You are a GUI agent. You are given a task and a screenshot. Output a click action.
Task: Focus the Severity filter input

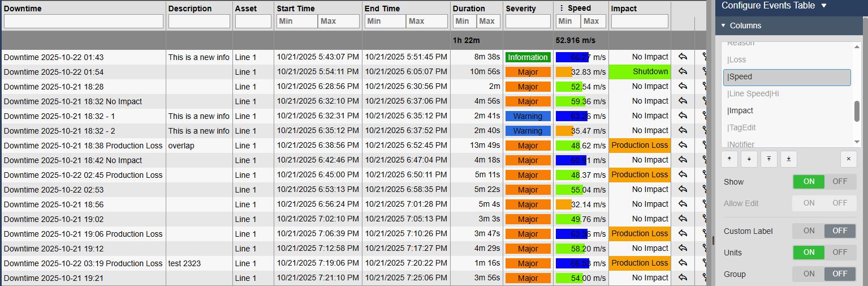(x=528, y=21)
